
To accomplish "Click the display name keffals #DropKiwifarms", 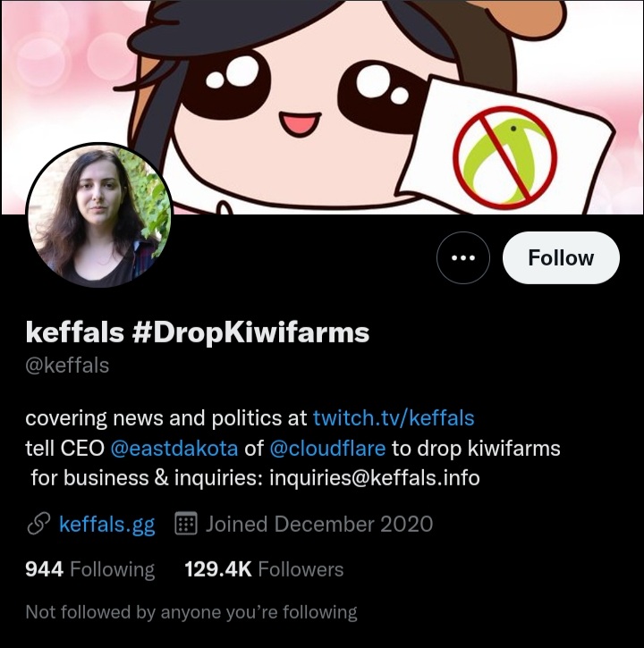I will (x=198, y=332).
